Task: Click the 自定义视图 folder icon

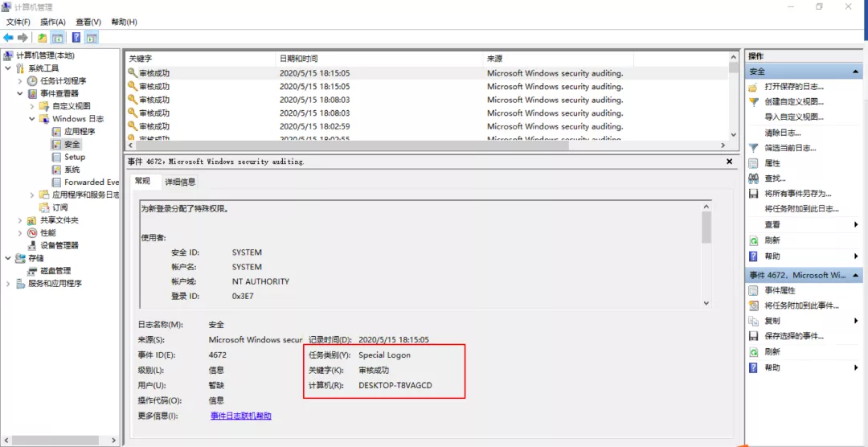Action: coord(45,106)
